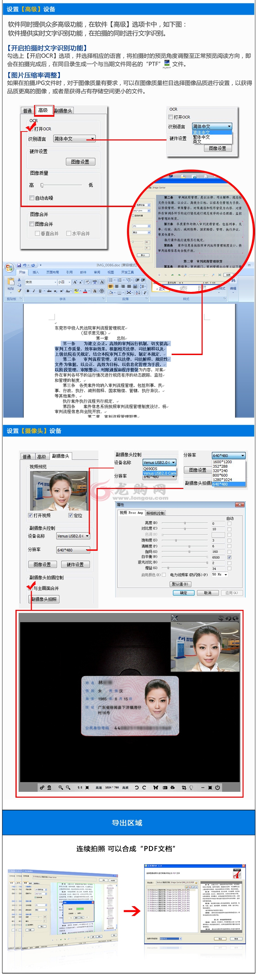Click the crop icon in capture toolbar

[184, 787]
